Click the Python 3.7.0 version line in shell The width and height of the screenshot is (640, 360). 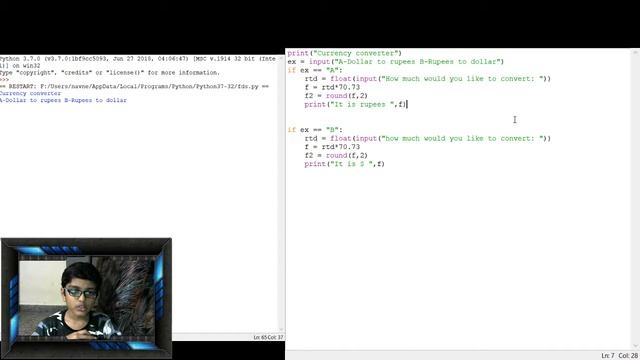point(138,59)
